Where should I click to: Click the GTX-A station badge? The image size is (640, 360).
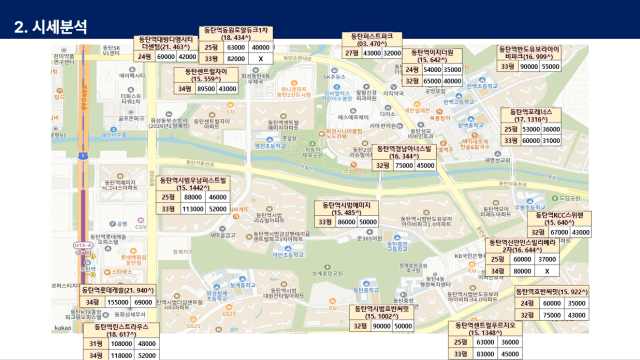click(83, 245)
